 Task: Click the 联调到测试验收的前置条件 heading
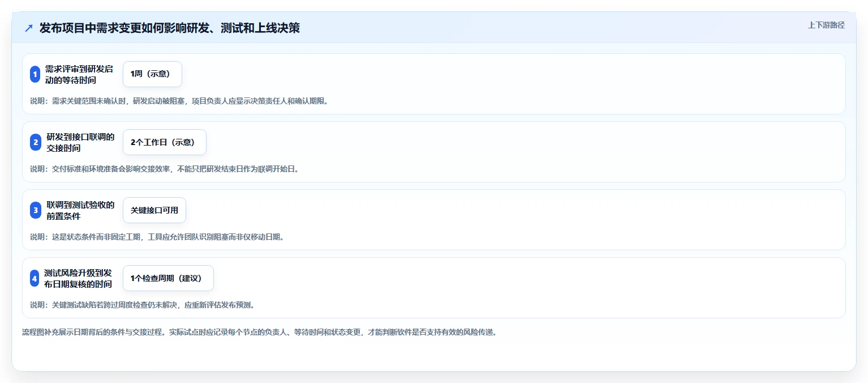(x=81, y=210)
